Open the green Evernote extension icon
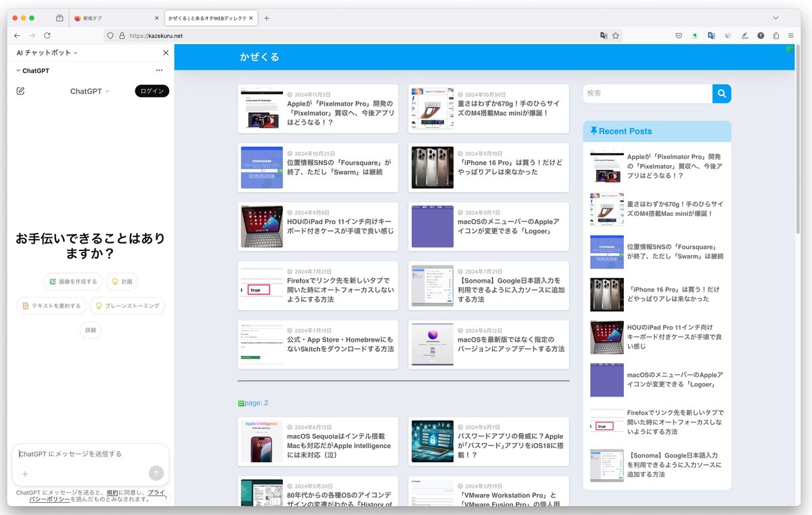Screen dimensions: 812x515 click(695, 36)
